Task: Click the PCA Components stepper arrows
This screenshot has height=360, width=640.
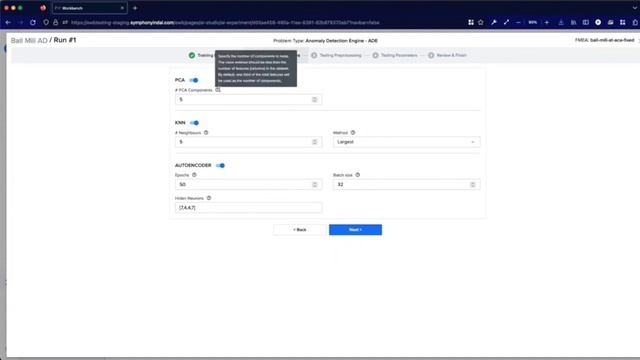Action: pos(315,100)
